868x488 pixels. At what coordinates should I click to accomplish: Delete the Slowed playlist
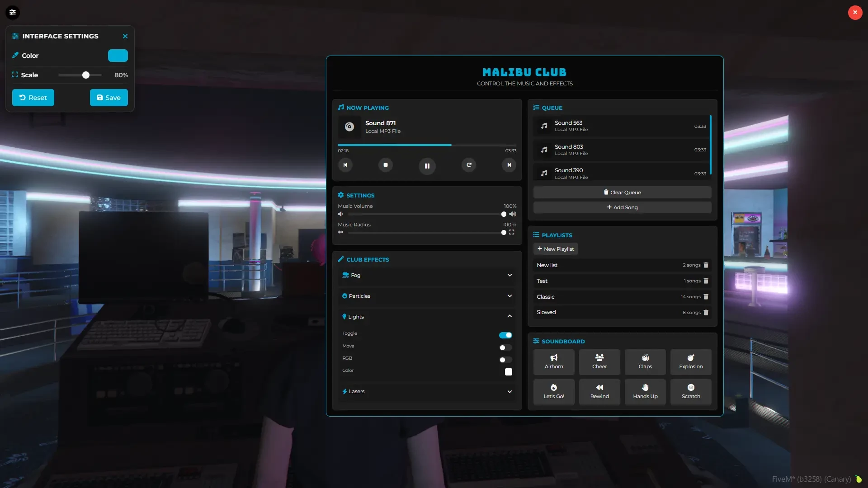706,312
